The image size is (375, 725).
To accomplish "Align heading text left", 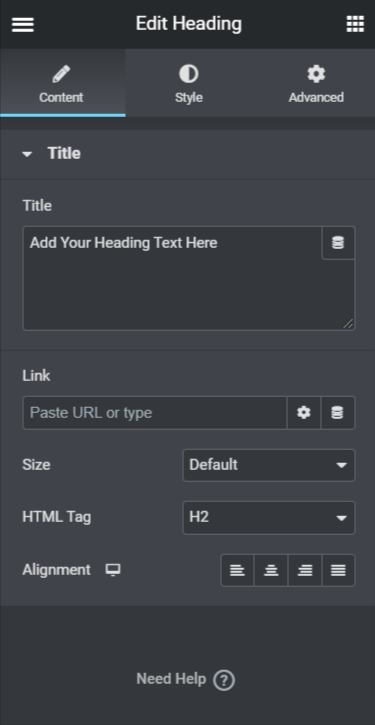I will click(x=237, y=571).
